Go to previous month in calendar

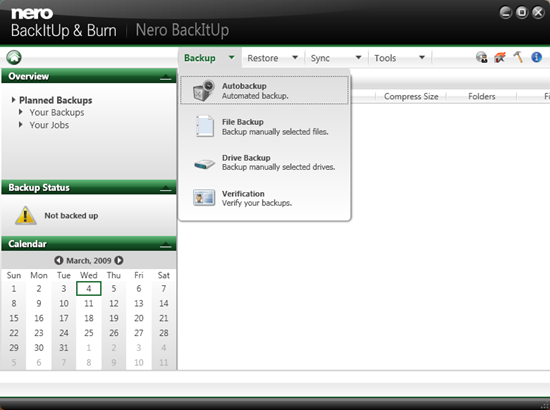click(x=59, y=260)
